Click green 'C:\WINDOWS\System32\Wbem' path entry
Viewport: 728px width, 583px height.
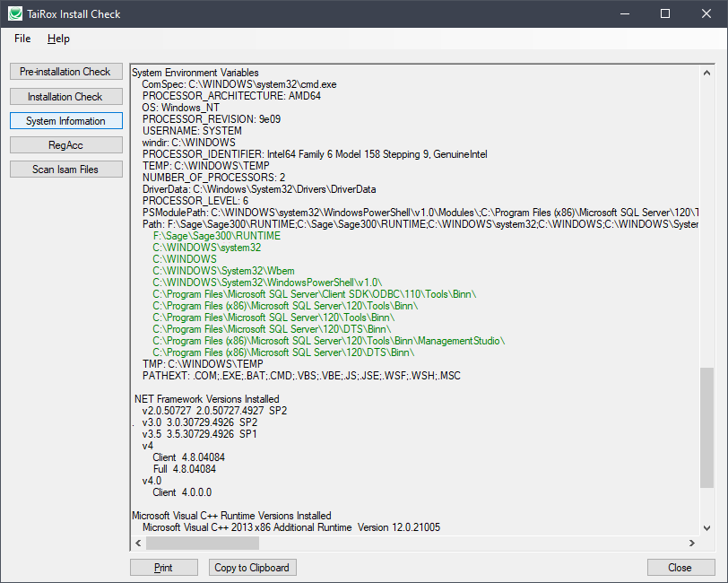tap(223, 270)
